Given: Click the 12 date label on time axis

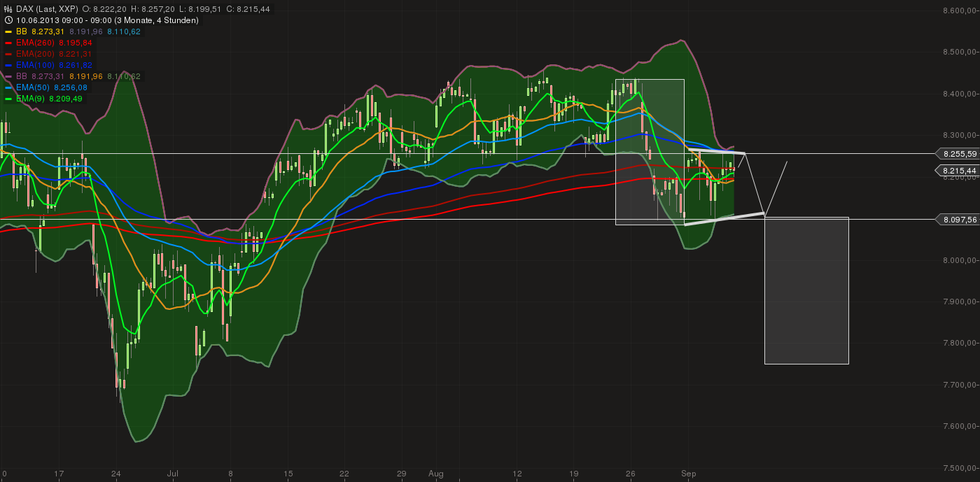Looking at the screenshot, I should point(517,474).
